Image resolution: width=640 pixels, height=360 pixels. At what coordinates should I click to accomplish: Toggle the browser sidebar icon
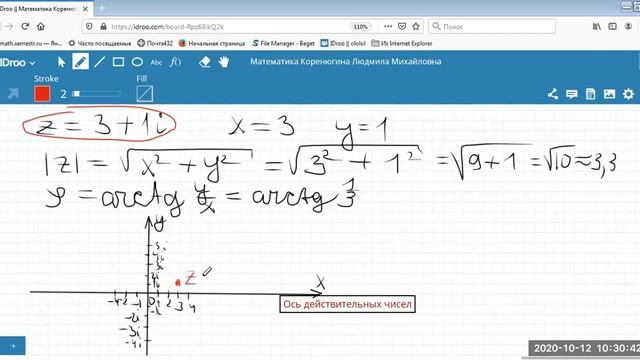pyautogui.click(x=612, y=27)
